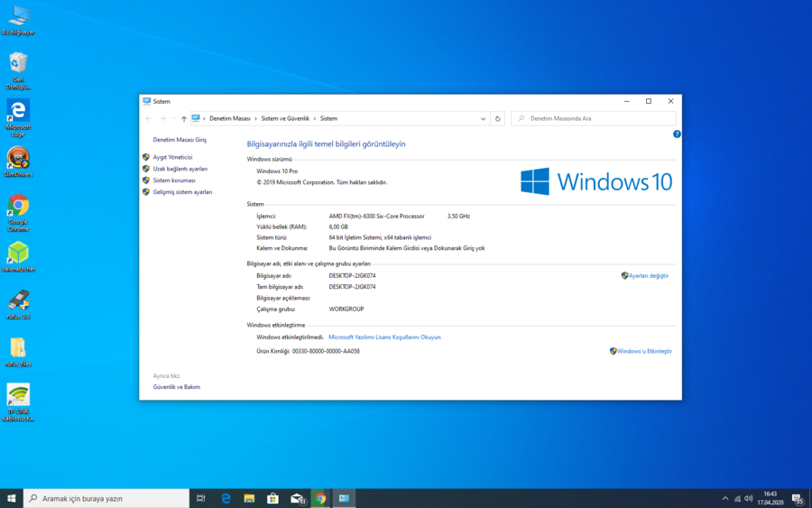Open the Task View button
This screenshot has height=508, width=812.
pyautogui.click(x=201, y=498)
